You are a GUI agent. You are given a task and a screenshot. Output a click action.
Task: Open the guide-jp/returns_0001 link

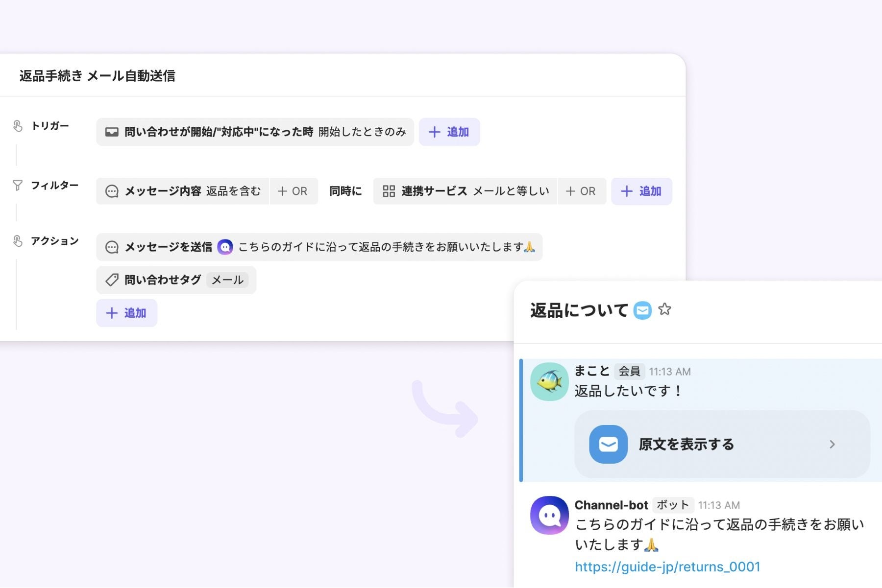tap(667, 567)
